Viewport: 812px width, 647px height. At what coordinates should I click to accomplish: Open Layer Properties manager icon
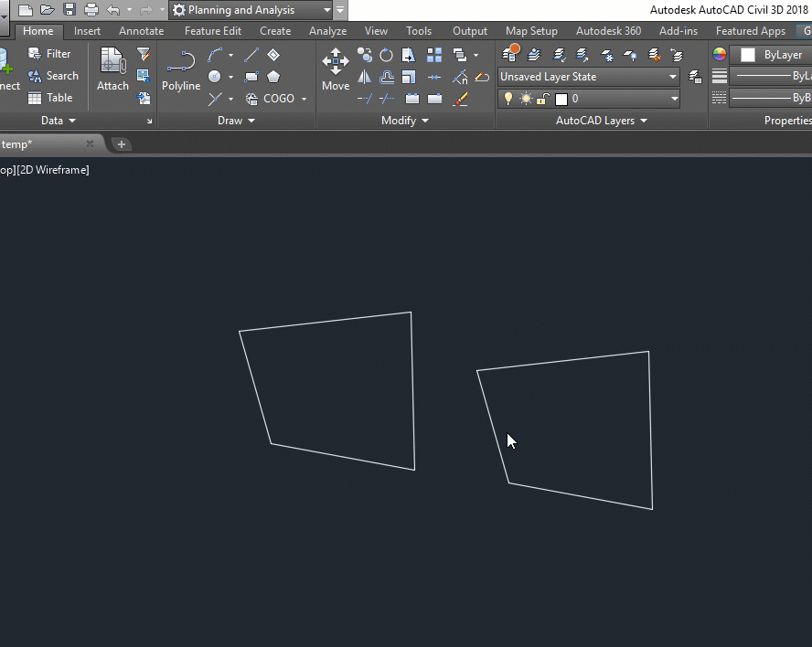[511, 54]
